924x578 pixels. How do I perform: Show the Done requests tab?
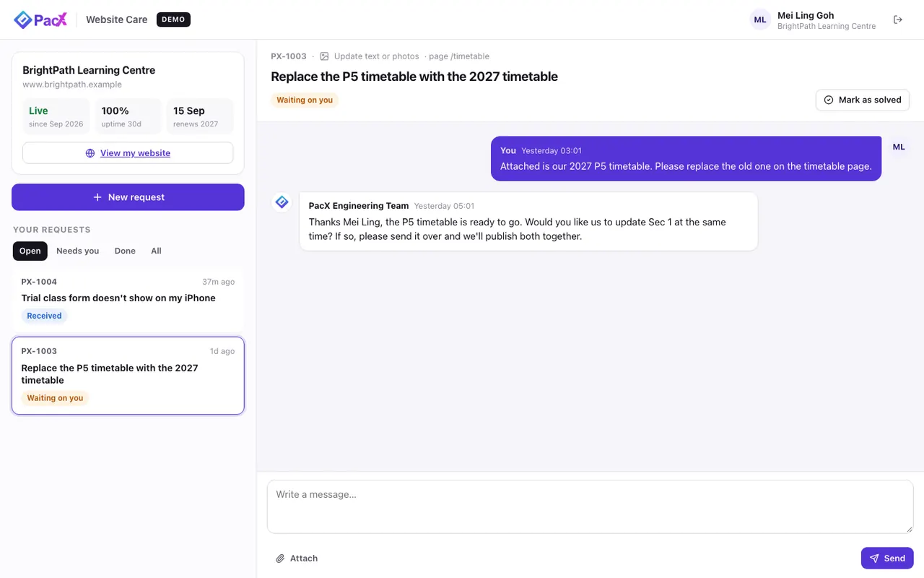pyautogui.click(x=125, y=251)
